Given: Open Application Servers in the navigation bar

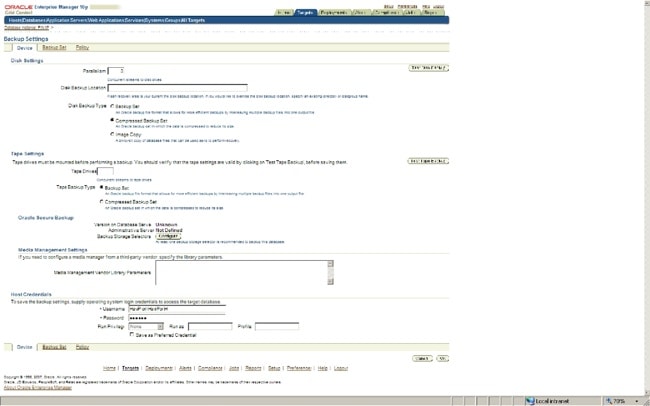Looking at the screenshot, I should tap(67, 20).
